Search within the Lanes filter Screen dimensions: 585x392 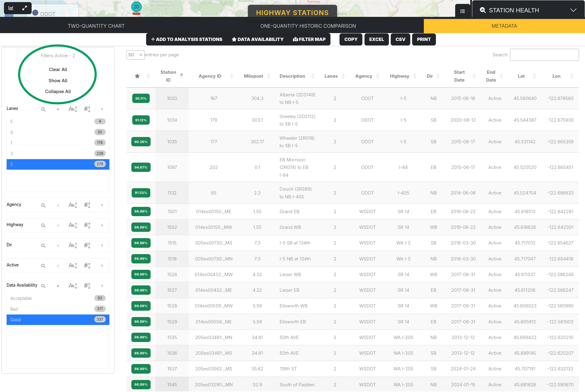click(x=43, y=109)
